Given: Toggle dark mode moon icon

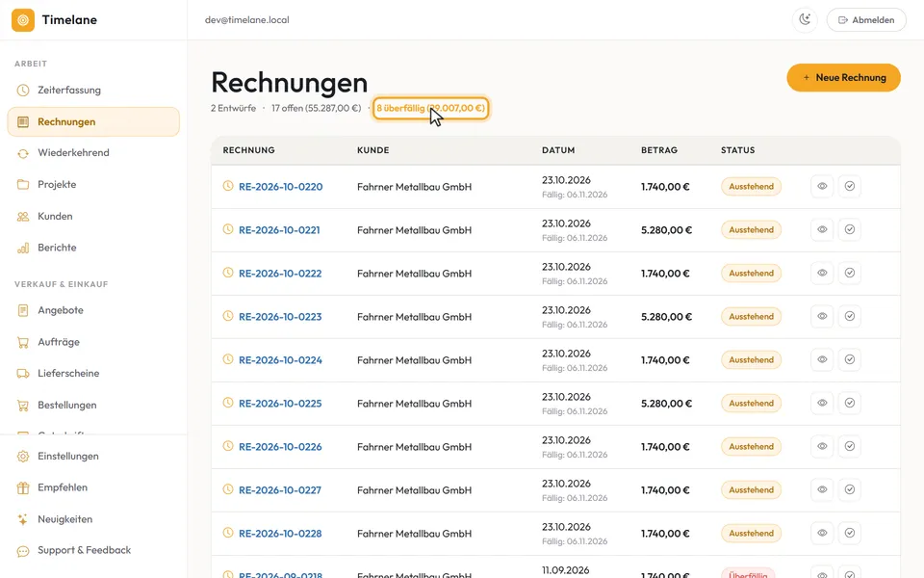Looking at the screenshot, I should (x=805, y=20).
